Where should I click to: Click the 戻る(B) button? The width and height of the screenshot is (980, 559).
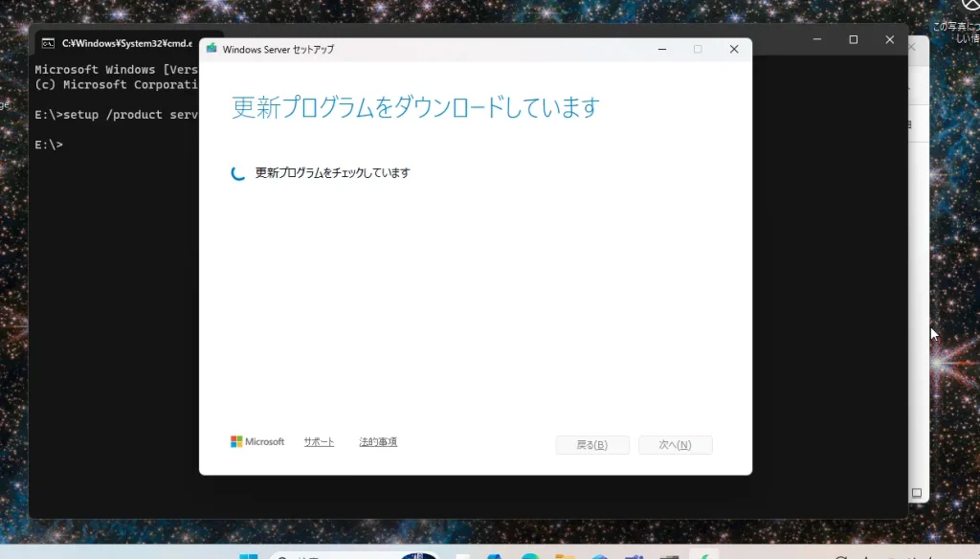591,445
